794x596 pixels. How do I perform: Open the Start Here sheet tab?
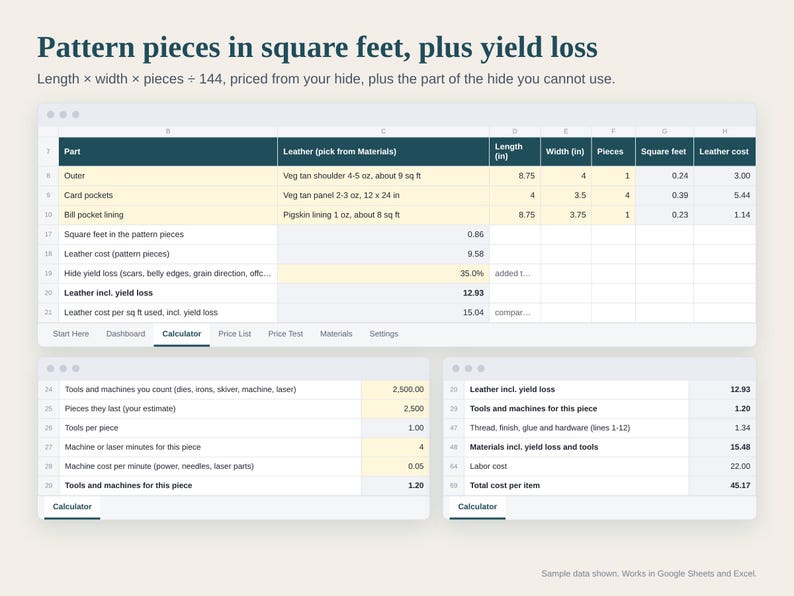pos(71,334)
